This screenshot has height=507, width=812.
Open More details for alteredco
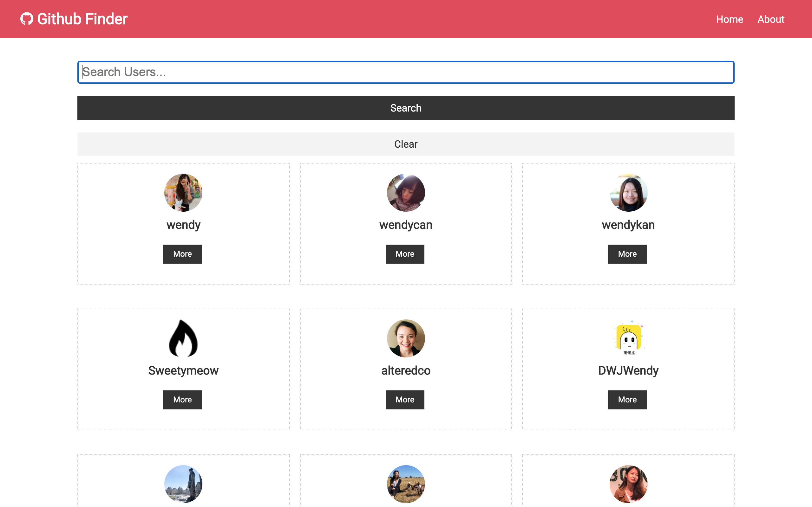pyautogui.click(x=405, y=400)
